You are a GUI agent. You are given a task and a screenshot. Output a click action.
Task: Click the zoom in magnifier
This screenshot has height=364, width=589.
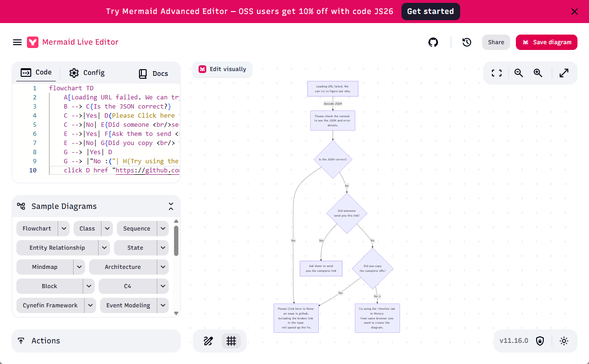click(538, 73)
